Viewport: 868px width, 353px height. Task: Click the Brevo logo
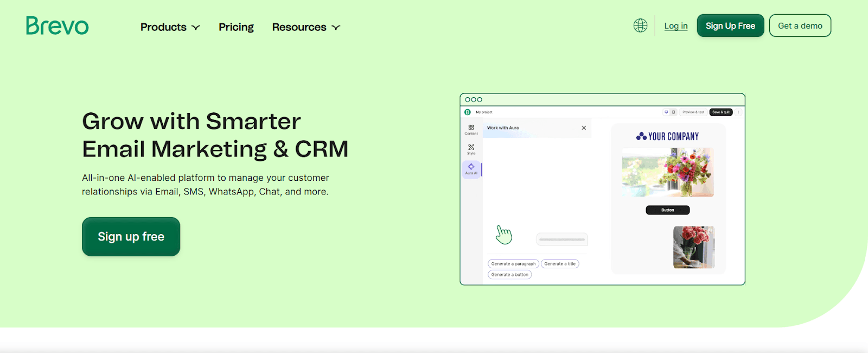click(57, 26)
